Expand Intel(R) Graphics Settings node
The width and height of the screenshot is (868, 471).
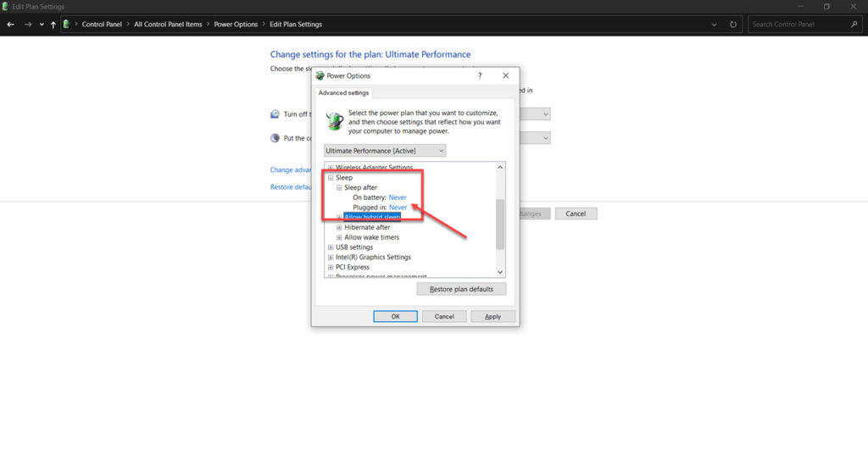coord(331,258)
